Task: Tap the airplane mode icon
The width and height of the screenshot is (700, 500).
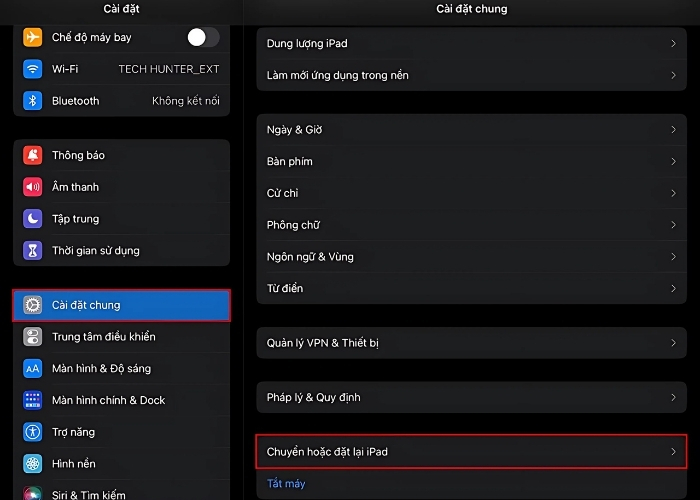Action: pos(33,37)
